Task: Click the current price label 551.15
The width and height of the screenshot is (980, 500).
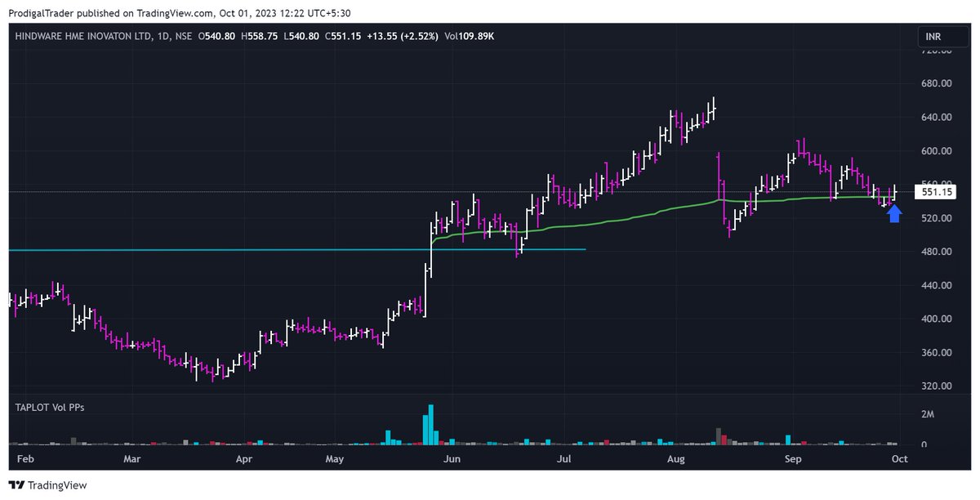Action: pos(936,191)
